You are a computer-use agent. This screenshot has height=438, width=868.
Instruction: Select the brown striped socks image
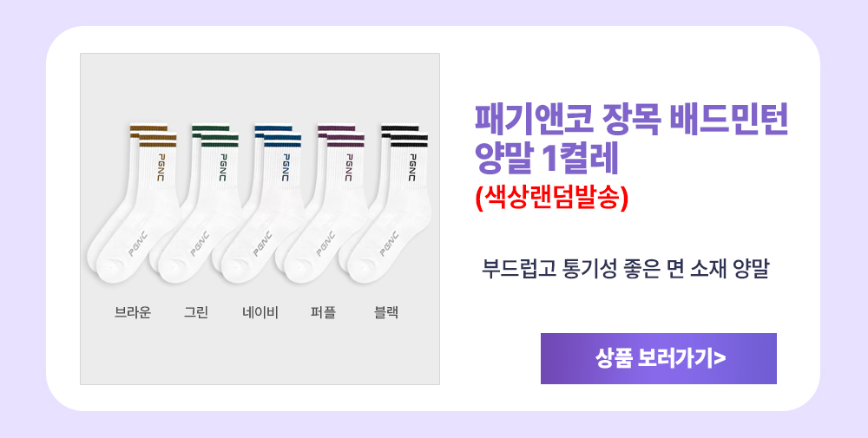tap(132, 204)
